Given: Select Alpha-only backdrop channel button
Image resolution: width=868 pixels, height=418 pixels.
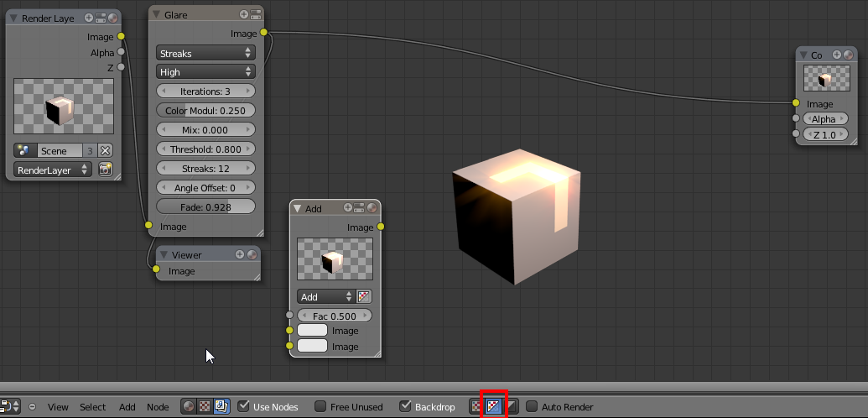Looking at the screenshot, I should [x=512, y=406].
